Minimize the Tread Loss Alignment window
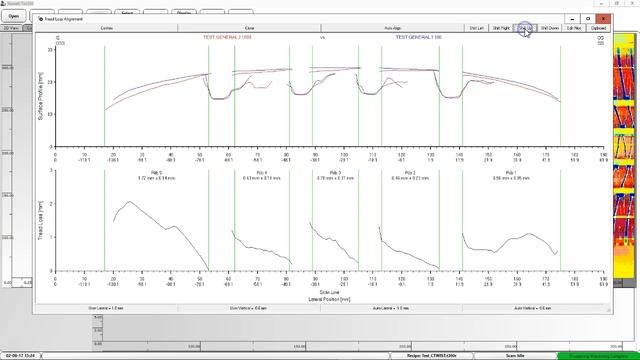The height and width of the screenshot is (360, 640). tap(572, 19)
